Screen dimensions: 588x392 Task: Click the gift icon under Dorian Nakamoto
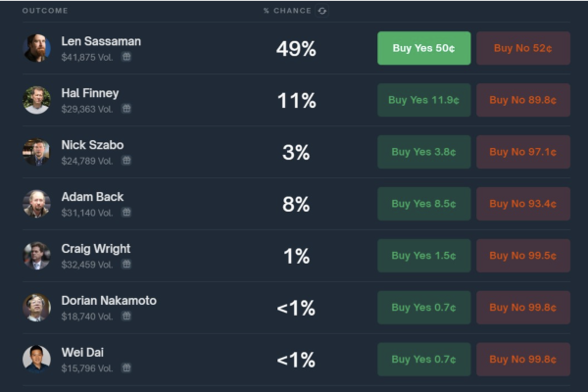[x=127, y=317]
